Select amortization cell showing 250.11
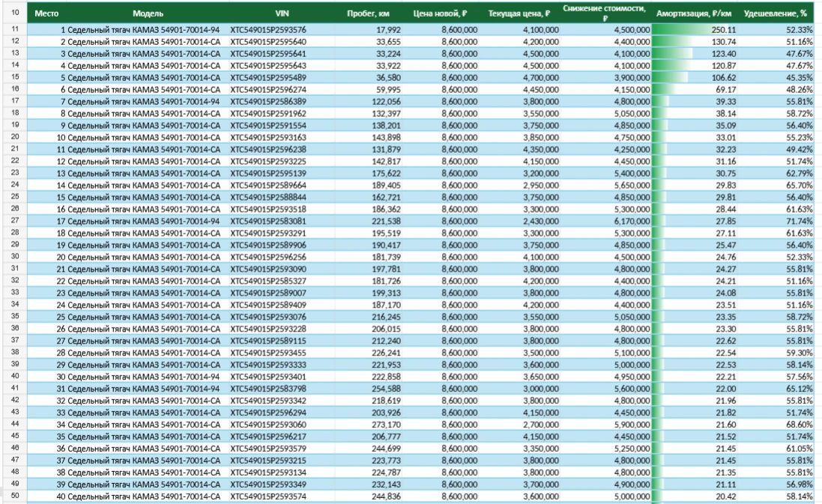The image size is (822, 504). point(694,30)
